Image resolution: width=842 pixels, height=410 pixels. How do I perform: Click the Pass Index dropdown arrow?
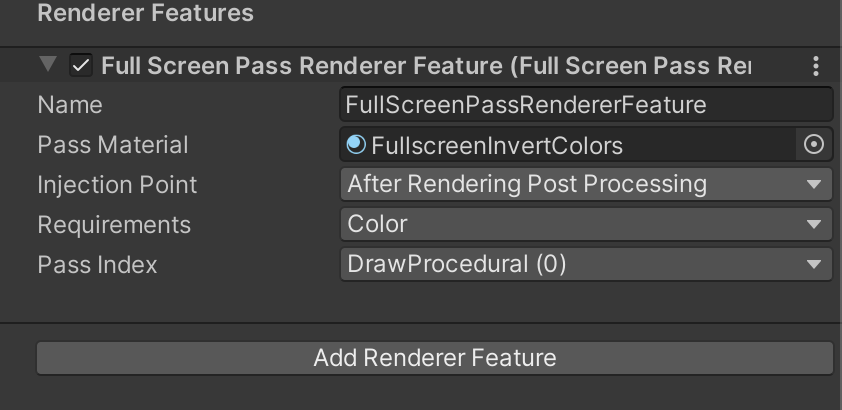click(813, 265)
